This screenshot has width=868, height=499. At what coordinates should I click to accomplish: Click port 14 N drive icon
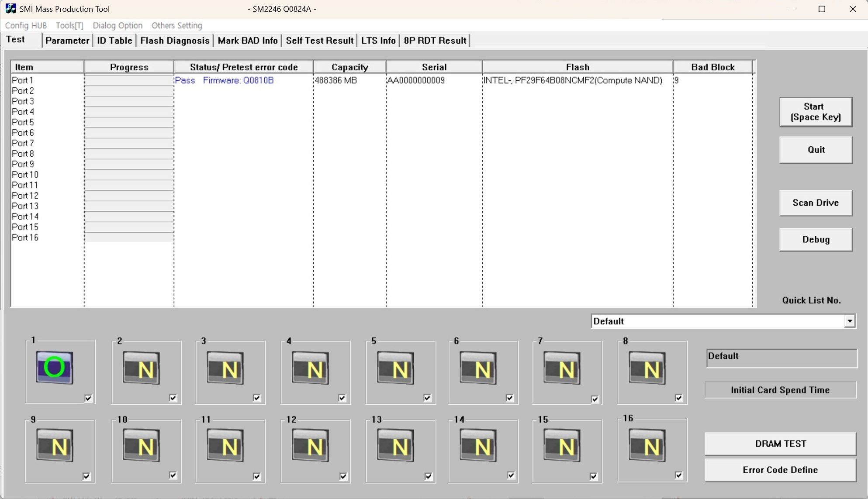tap(478, 445)
